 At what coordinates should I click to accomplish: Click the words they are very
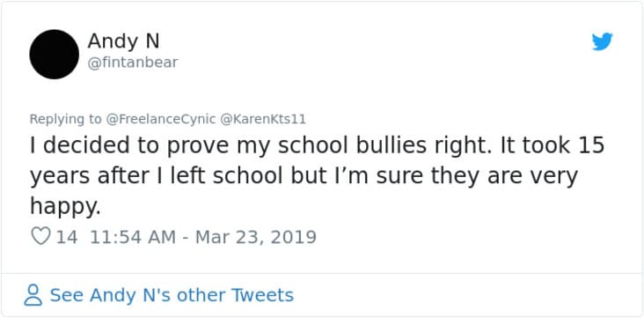(504, 177)
